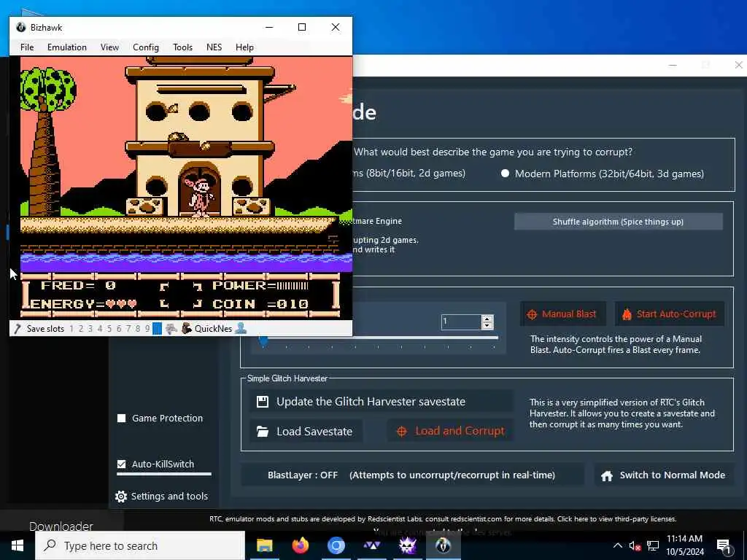
Task: Click the Start Auto-Corrupt button
Action: point(670,314)
